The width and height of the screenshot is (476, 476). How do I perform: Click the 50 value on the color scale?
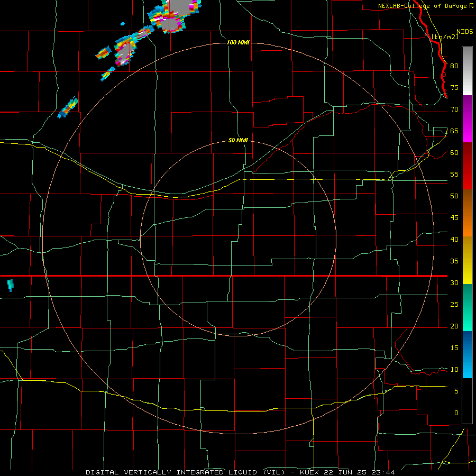click(x=454, y=196)
